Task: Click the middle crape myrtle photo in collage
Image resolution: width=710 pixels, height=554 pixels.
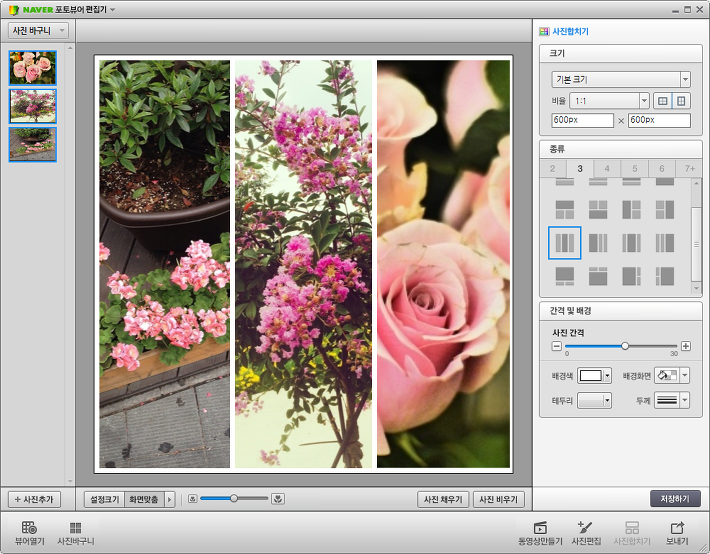Action: coord(303,264)
